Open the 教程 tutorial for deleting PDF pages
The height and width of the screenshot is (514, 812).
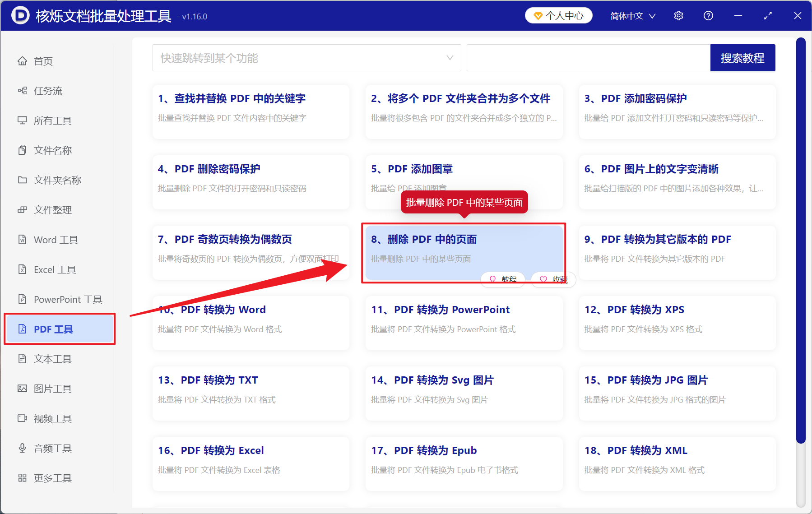click(x=502, y=279)
